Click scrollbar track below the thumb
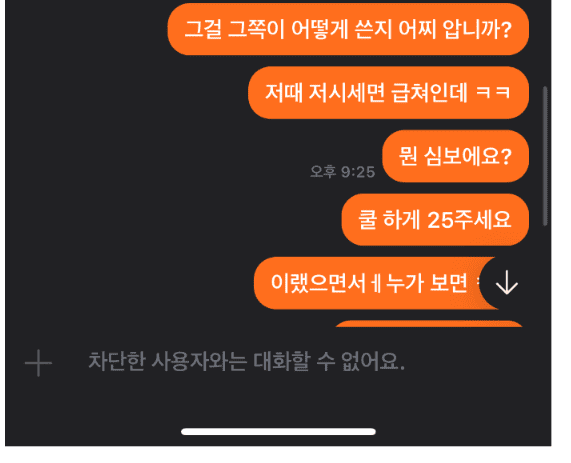The image size is (571, 463). 545,277
